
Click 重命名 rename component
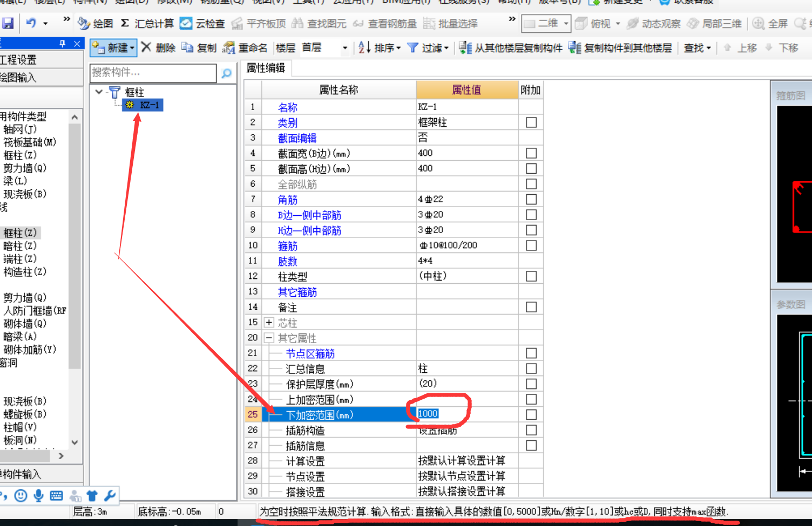245,47
